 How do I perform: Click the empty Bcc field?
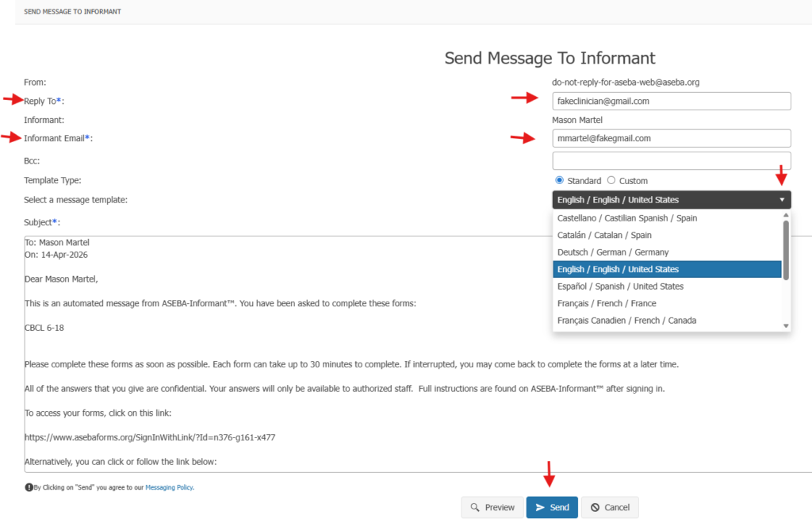coord(671,160)
